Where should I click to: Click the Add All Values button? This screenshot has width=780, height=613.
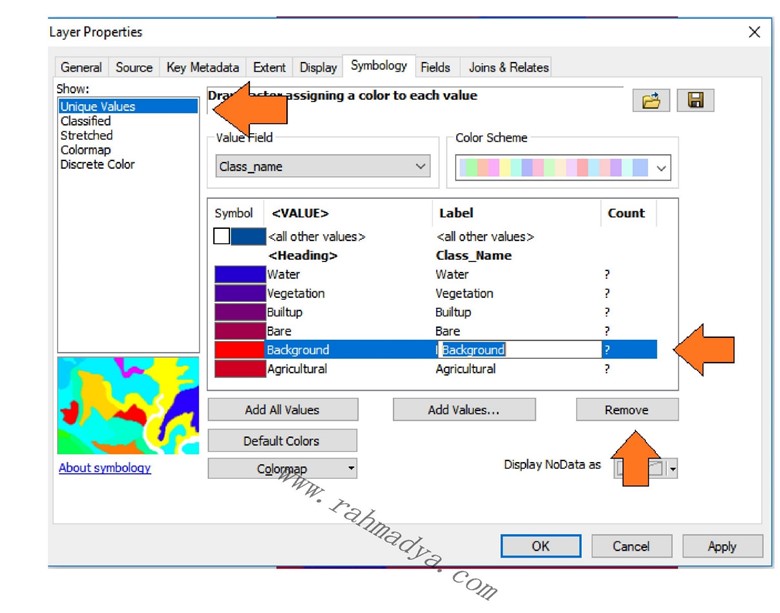pos(282,410)
